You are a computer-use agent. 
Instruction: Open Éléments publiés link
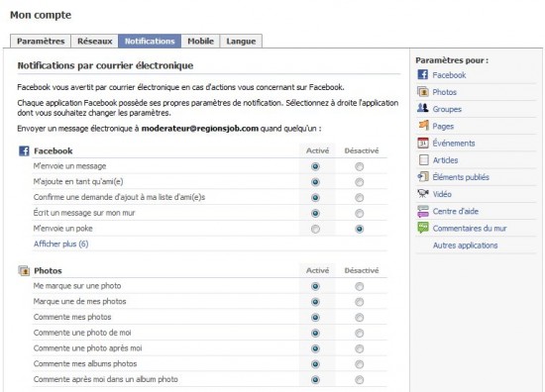click(x=461, y=177)
